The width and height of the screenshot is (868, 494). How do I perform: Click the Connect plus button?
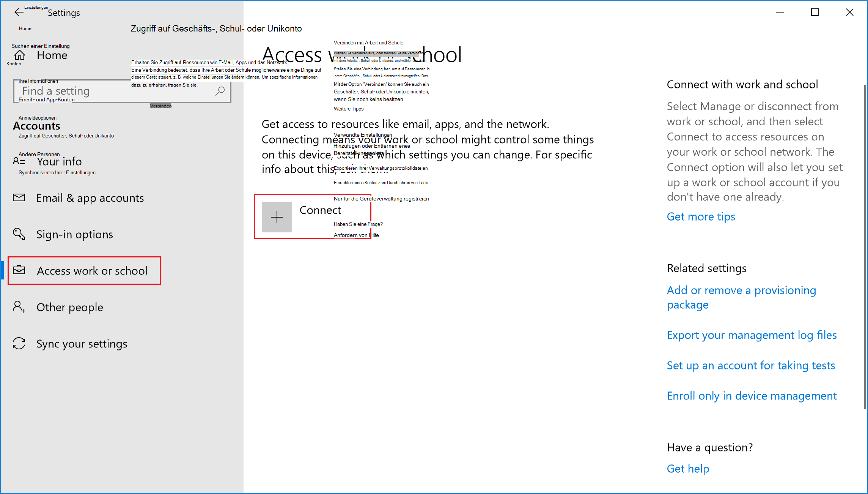click(276, 217)
